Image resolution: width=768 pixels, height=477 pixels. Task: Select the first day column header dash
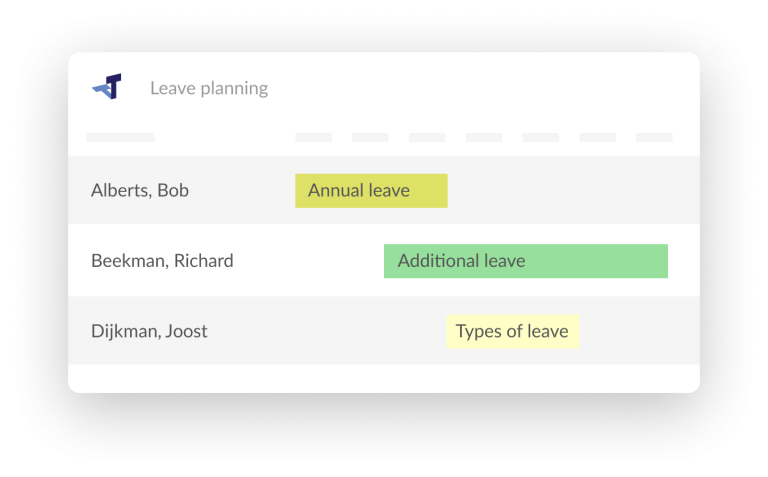coord(313,137)
